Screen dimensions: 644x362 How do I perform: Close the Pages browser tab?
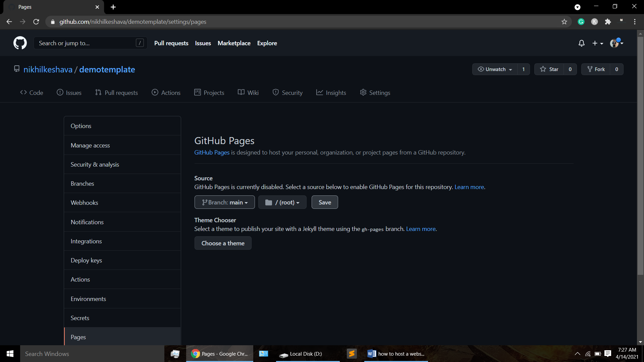[97, 7]
